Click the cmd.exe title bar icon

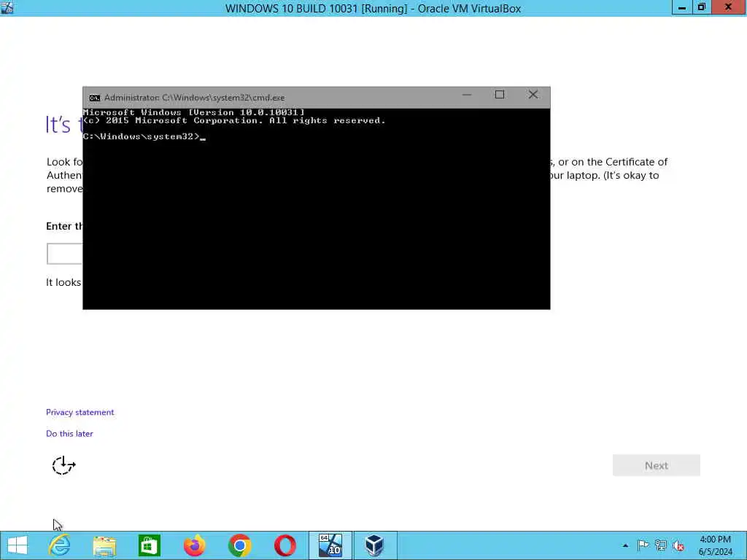click(95, 98)
